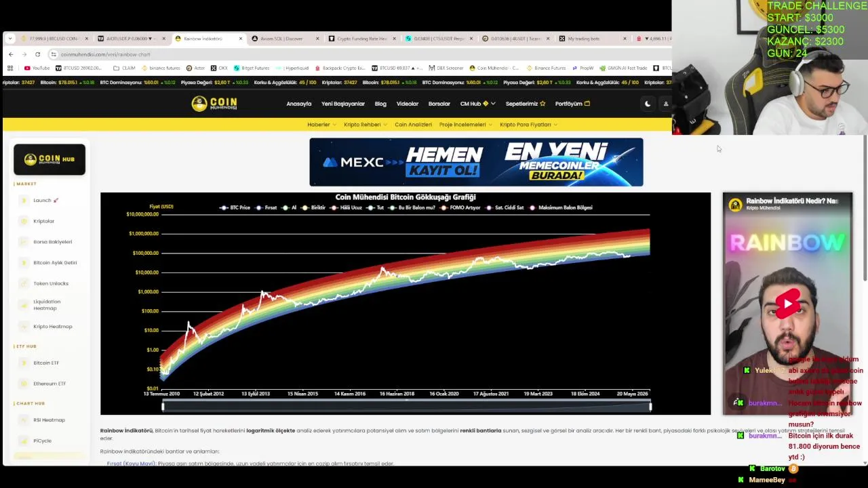Image resolution: width=868 pixels, height=488 pixels.
Task: Toggle FOMO Artıyor legend entry
Action: [461, 207]
